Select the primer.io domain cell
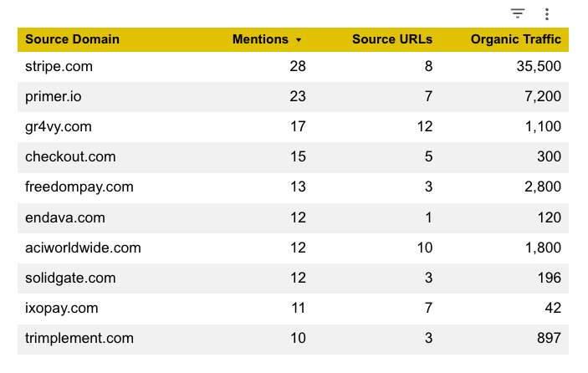 pos(53,96)
